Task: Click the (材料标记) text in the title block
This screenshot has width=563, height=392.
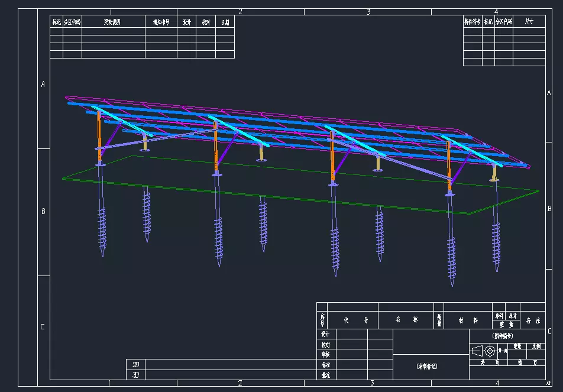Action: [x=427, y=366]
